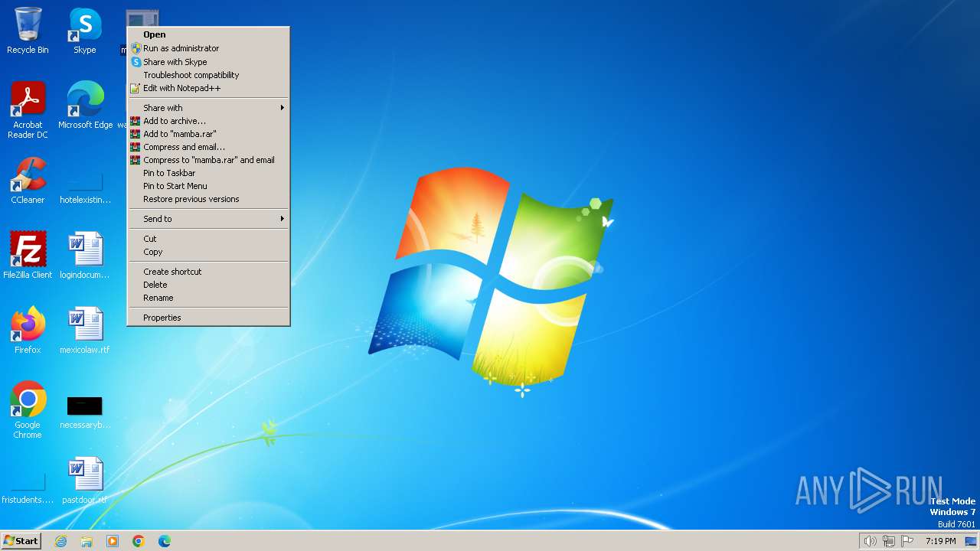Open the Recycle Bin desktop icon

28,31
